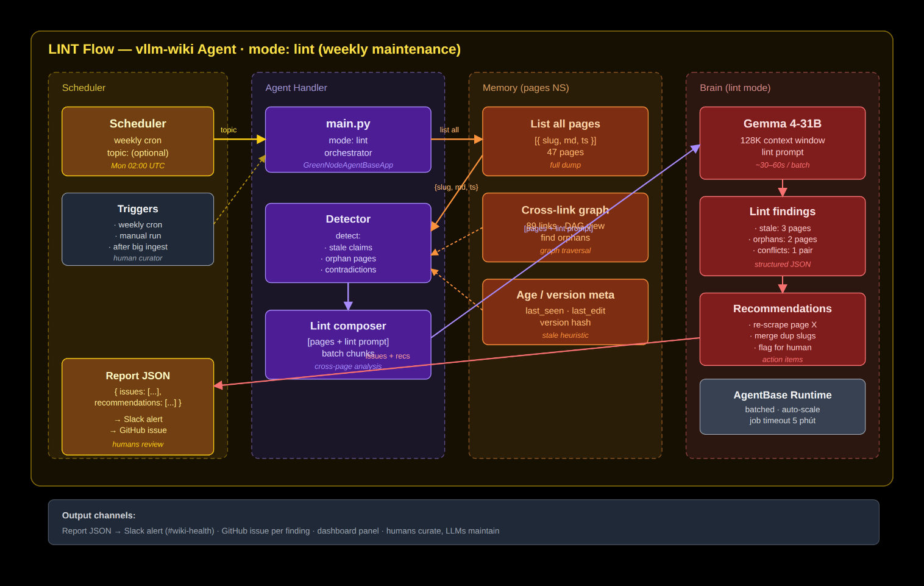Click '· merge dup slugs' recommendation
This screenshot has width=924, height=586.
coord(783,336)
